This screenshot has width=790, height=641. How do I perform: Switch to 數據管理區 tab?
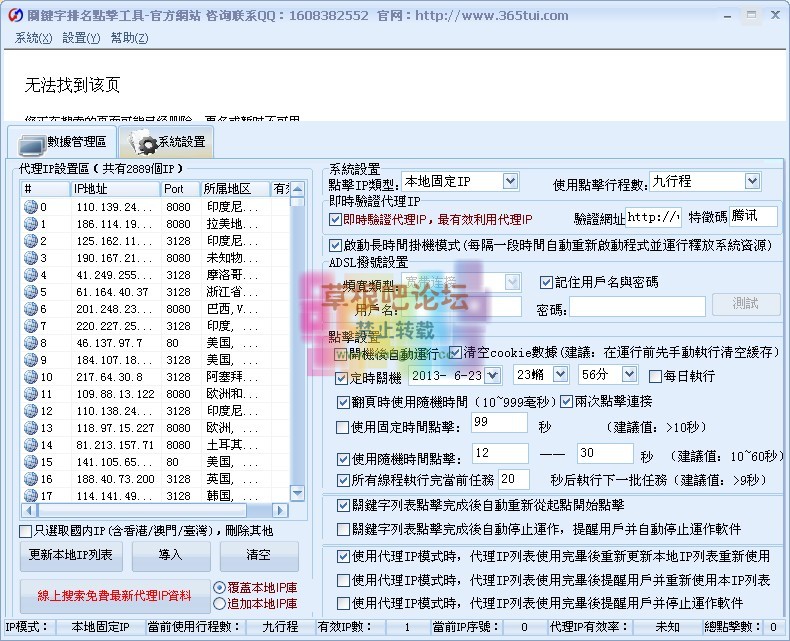[x=62, y=143]
